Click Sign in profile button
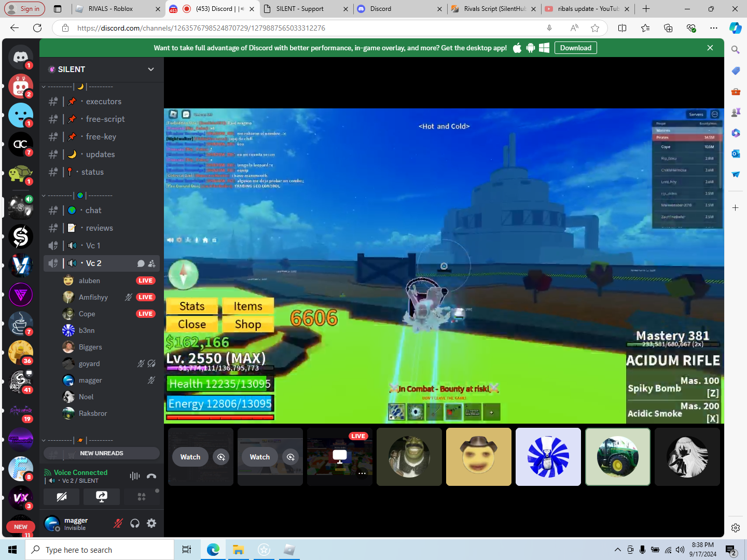 25,9
